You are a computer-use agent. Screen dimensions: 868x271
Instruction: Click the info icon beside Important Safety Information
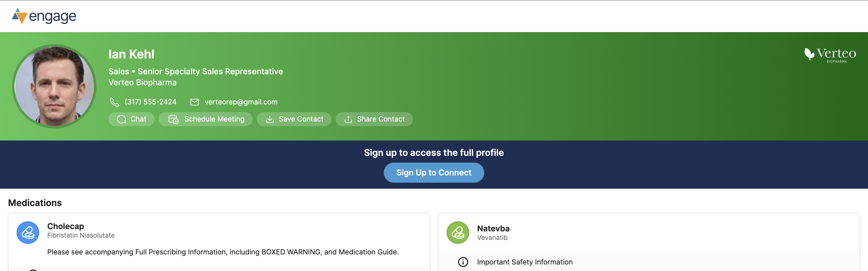pos(463,262)
